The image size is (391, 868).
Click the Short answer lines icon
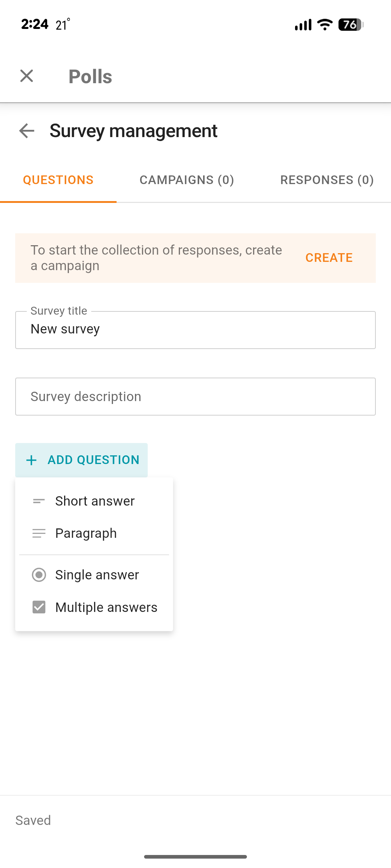(x=39, y=501)
